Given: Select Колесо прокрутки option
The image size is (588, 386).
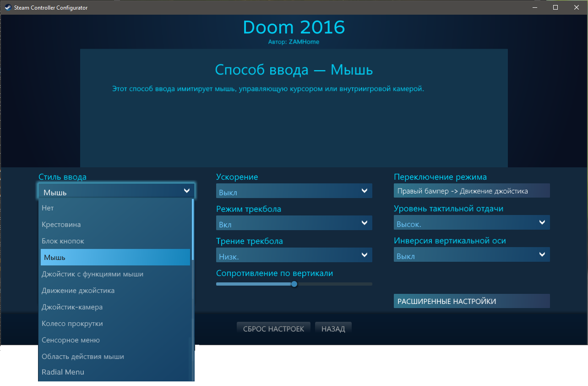Looking at the screenshot, I should [115, 324].
